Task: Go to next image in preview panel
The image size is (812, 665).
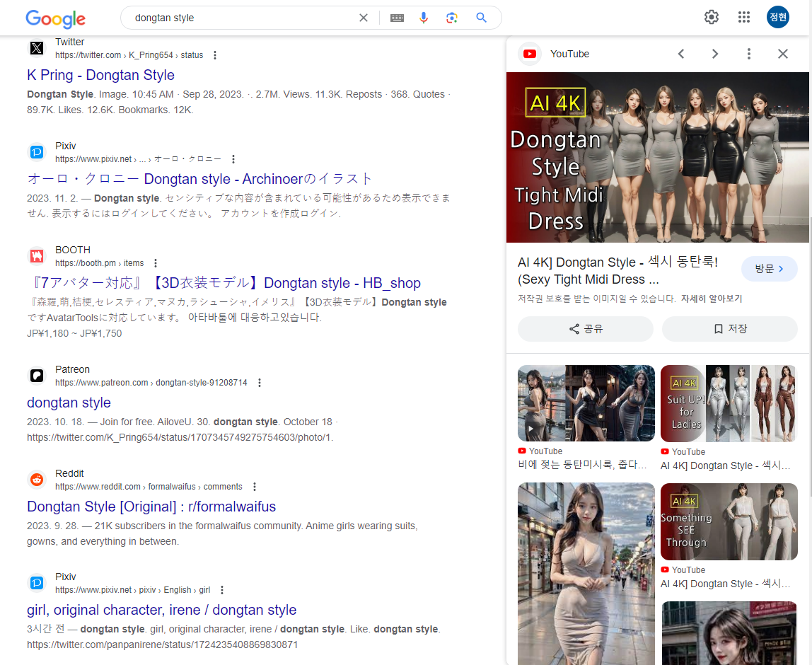Action: coord(715,54)
